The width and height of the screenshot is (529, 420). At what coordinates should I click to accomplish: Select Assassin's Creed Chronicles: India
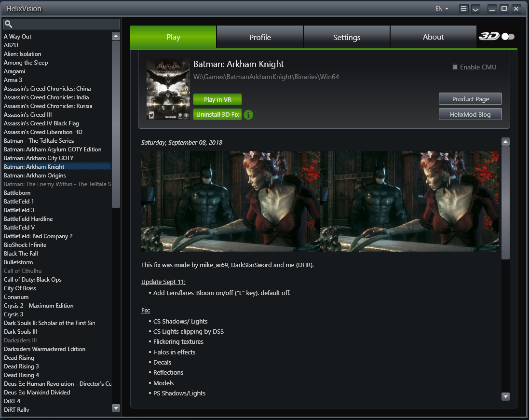(46, 97)
